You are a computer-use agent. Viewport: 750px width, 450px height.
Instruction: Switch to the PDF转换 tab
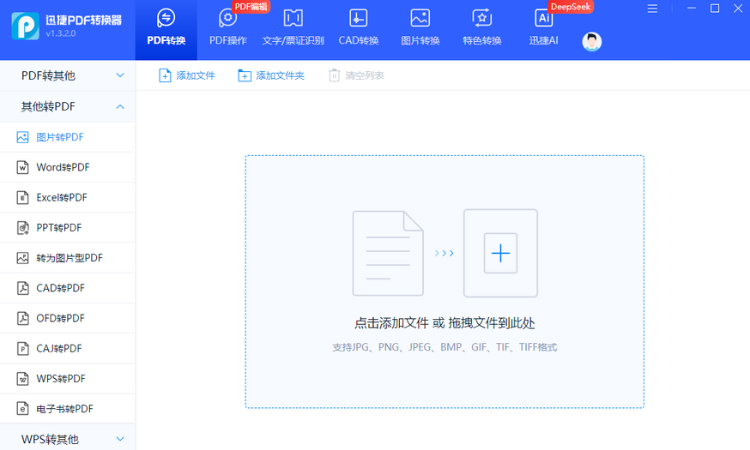[166, 27]
